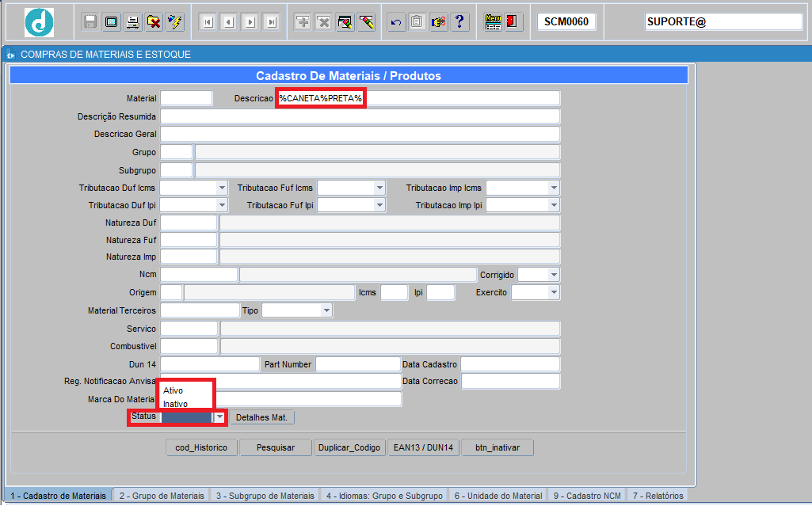Click the Material code input field
Image resolution: width=812 pixels, height=506 pixels.
(x=186, y=98)
